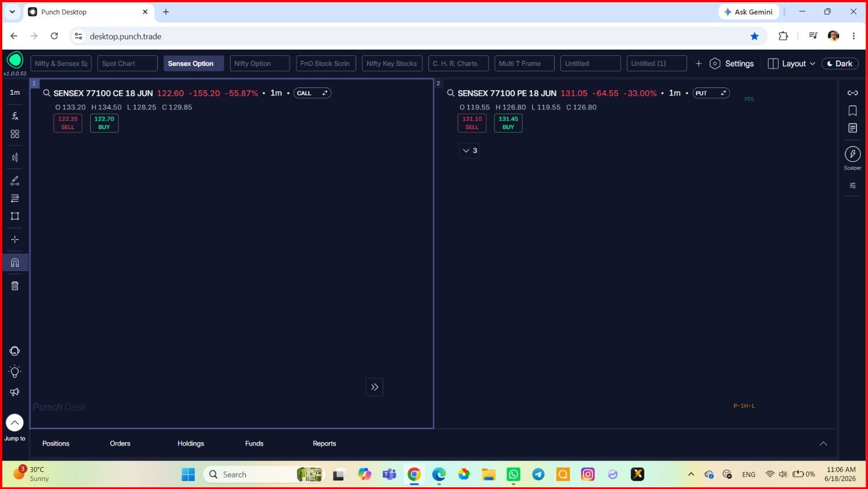Open the fx indicators tool in left toolbar
The height and width of the screenshot is (489, 868).
tap(15, 116)
